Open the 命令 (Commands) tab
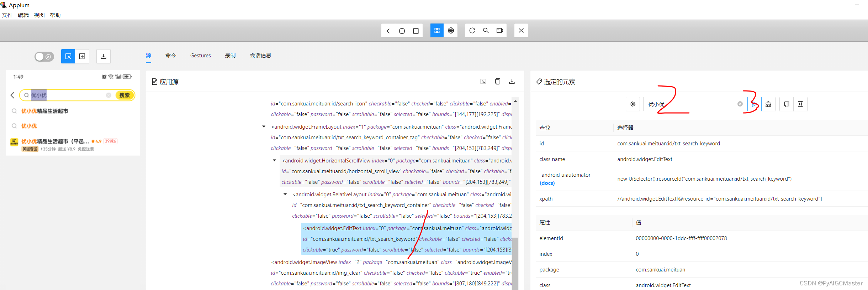This screenshot has height=290, width=868. pos(171,56)
